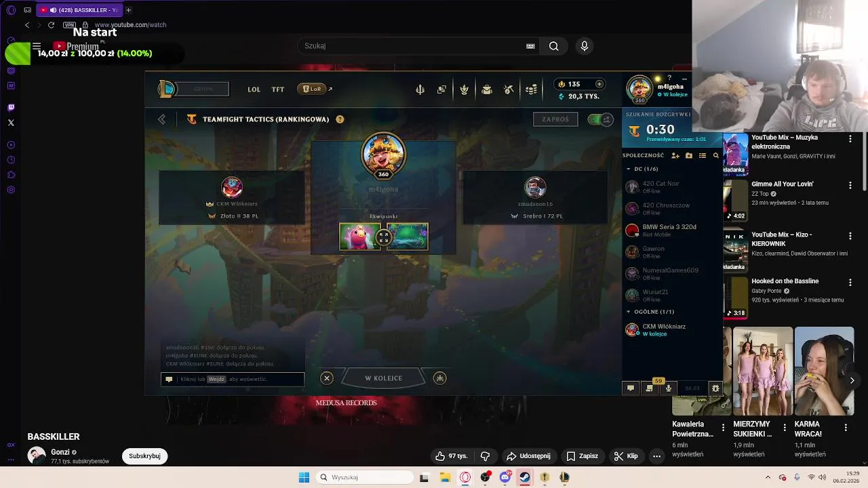Click the Udostępnij share button
This screenshot has width=868, height=488.
(528, 456)
